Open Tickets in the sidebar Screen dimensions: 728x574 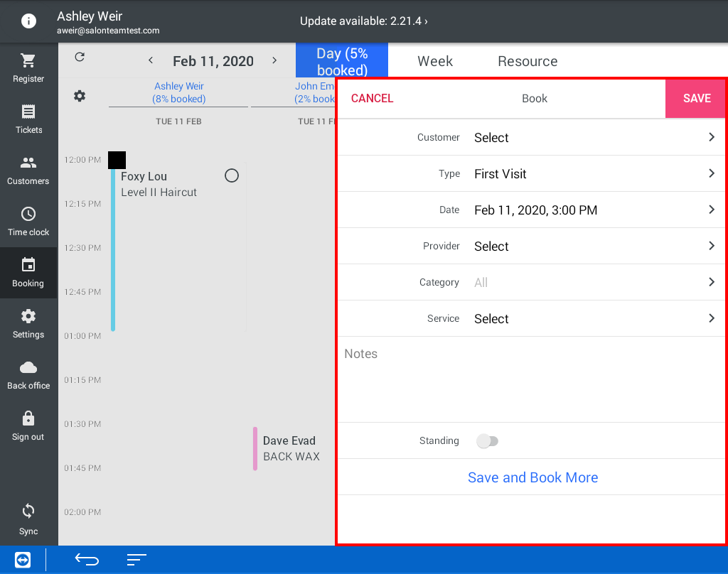pyautogui.click(x=28, y=112)
